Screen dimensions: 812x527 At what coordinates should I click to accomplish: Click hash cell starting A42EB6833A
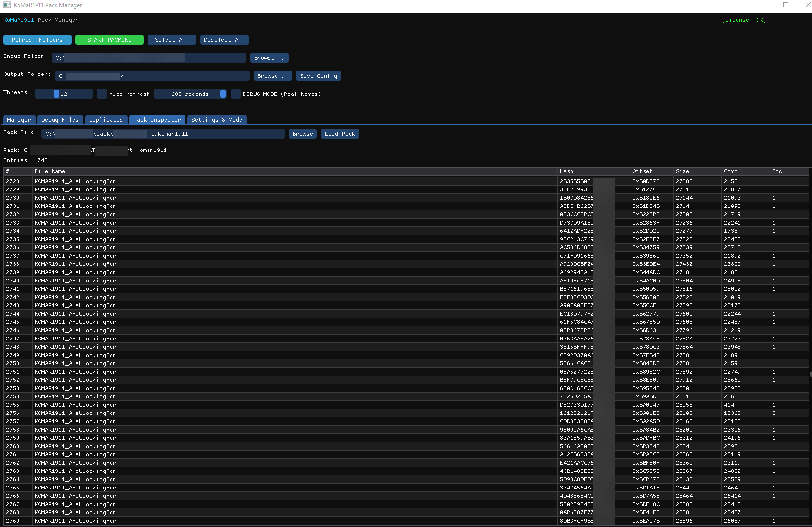click(x=577, y=454)
